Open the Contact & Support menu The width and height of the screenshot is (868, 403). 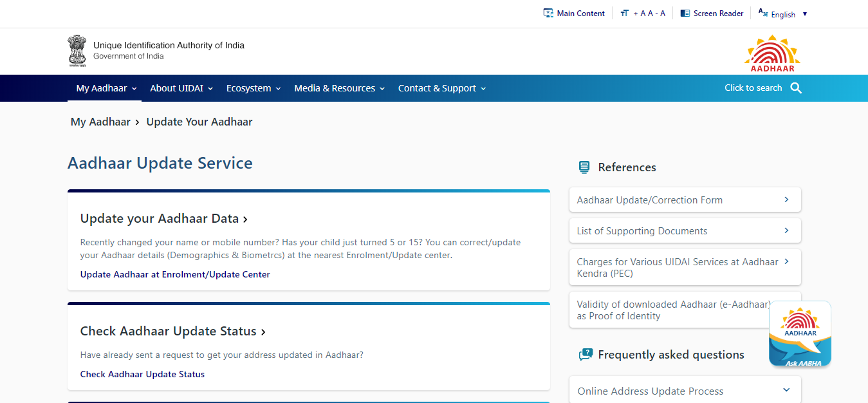coord(442,88)
